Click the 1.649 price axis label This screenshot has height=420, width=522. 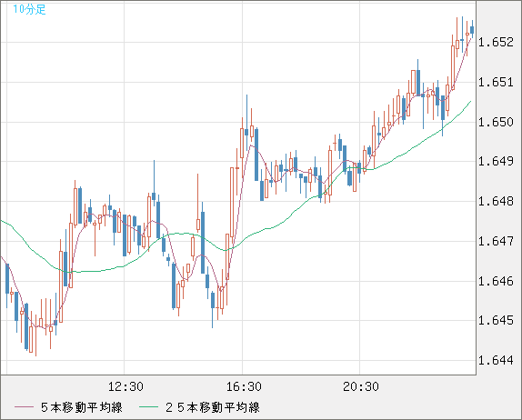[496, 162]
